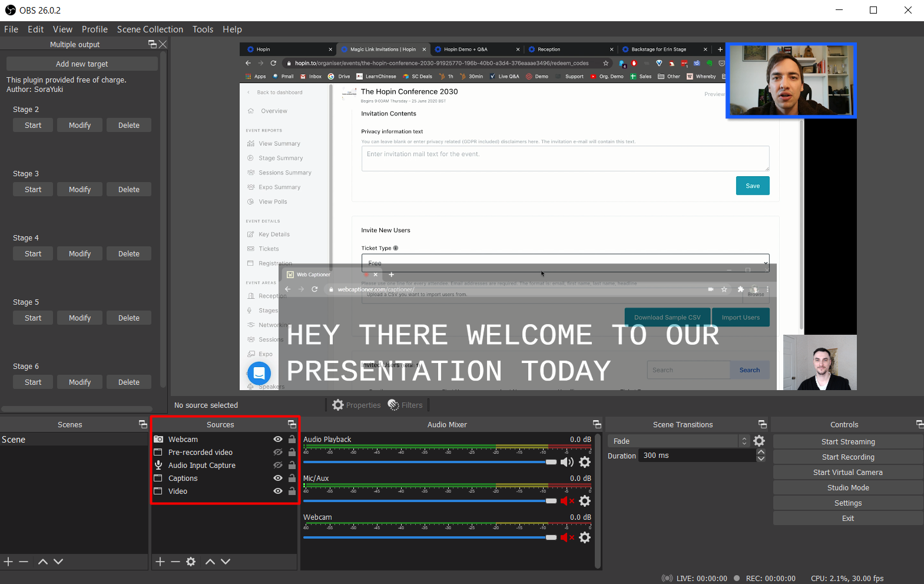Remove scene with minus icon

(x=24, y=562)
